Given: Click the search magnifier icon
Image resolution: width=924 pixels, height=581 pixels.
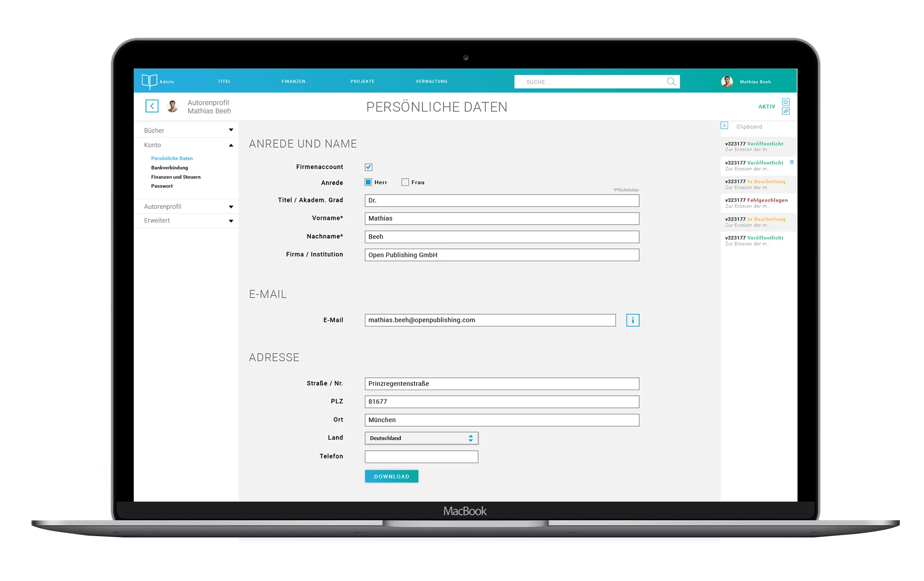Looking at the screenshot, I should tap(671, 82).
